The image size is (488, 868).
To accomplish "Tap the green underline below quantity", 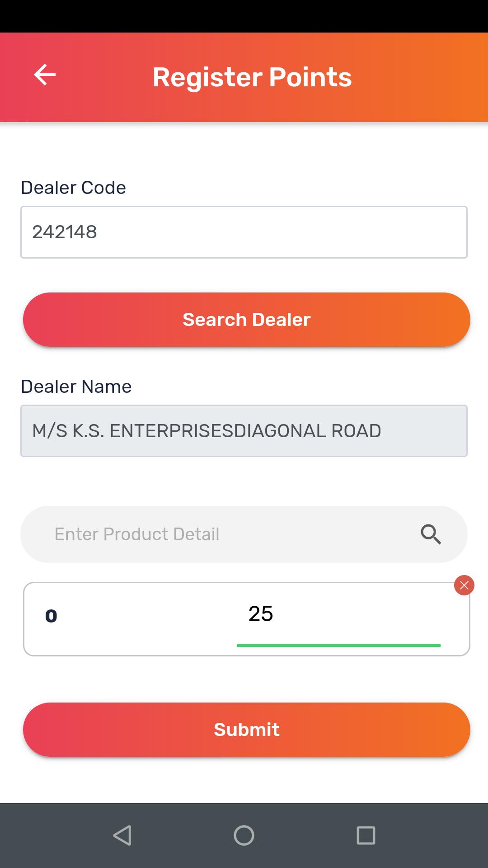I will click(x=338, y=646).
